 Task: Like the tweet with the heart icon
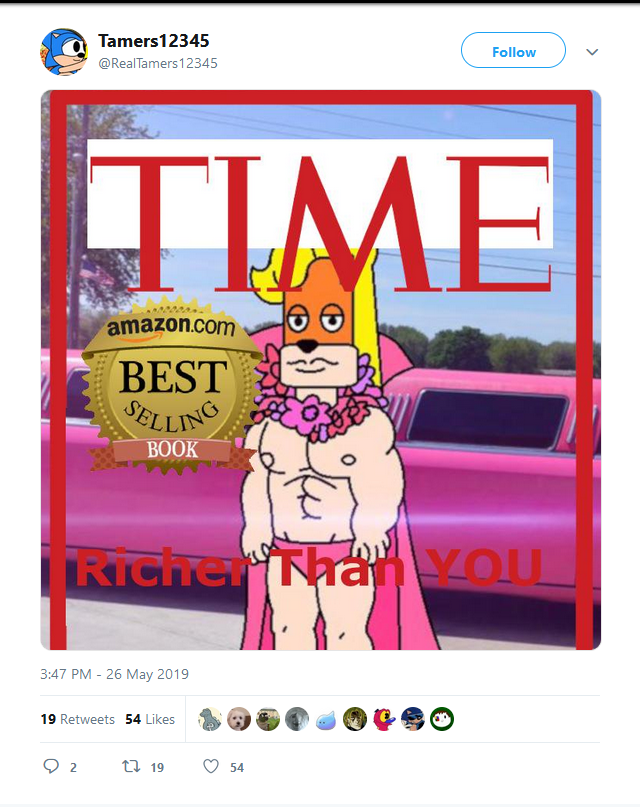[x=211, y=766]
